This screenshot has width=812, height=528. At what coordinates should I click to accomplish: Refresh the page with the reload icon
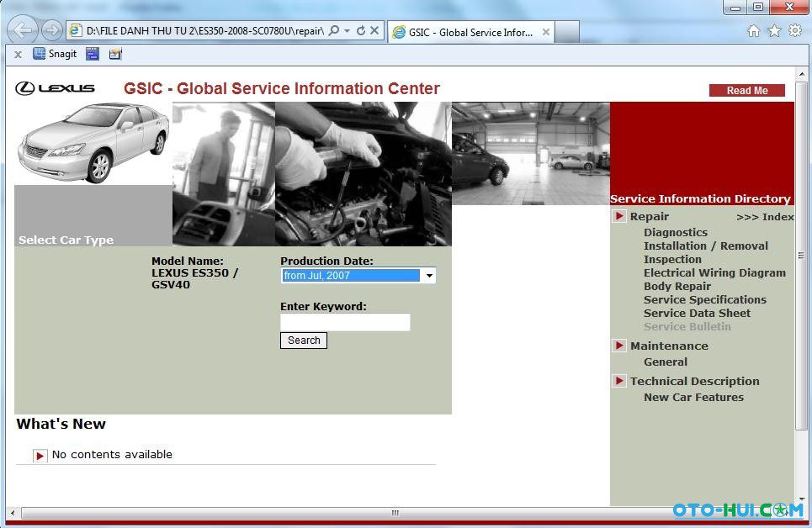point(361,30)
